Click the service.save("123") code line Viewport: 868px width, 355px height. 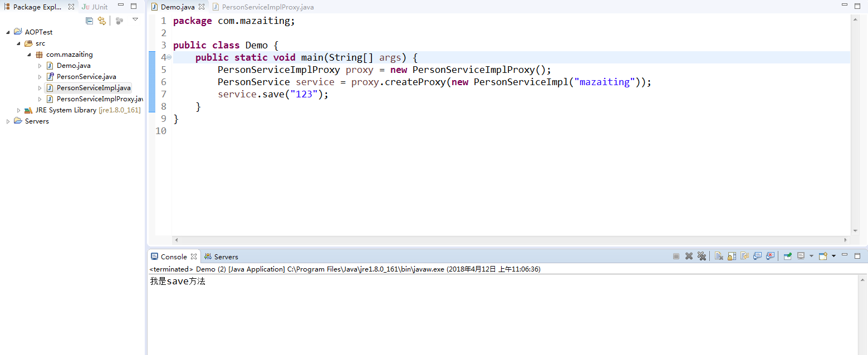tap(273, 94)
